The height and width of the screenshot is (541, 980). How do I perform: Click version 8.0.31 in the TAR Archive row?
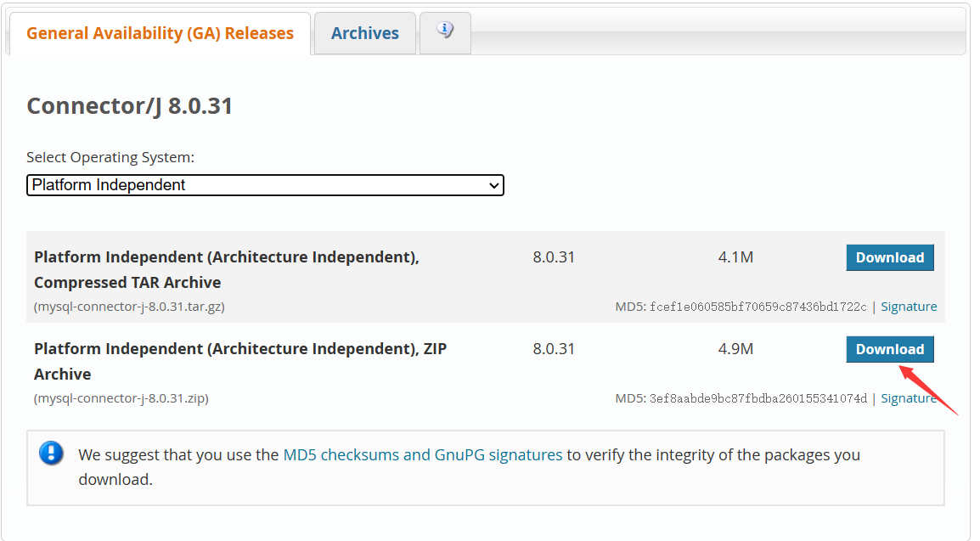click(554, 257)
